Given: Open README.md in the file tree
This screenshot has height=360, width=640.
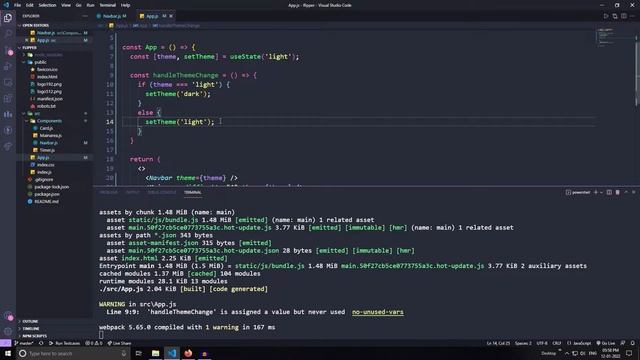Looking at the screenshot, I should [47, 202].
